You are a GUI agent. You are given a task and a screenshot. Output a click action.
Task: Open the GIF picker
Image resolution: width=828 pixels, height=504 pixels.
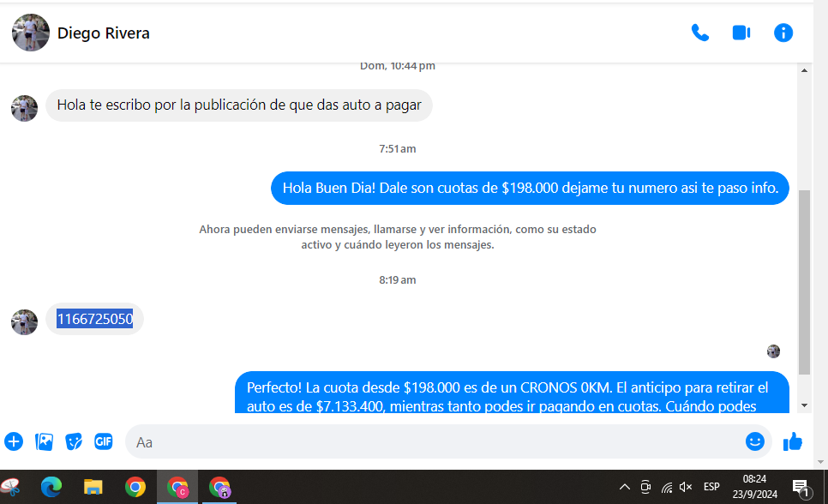[x=104, y=441]
